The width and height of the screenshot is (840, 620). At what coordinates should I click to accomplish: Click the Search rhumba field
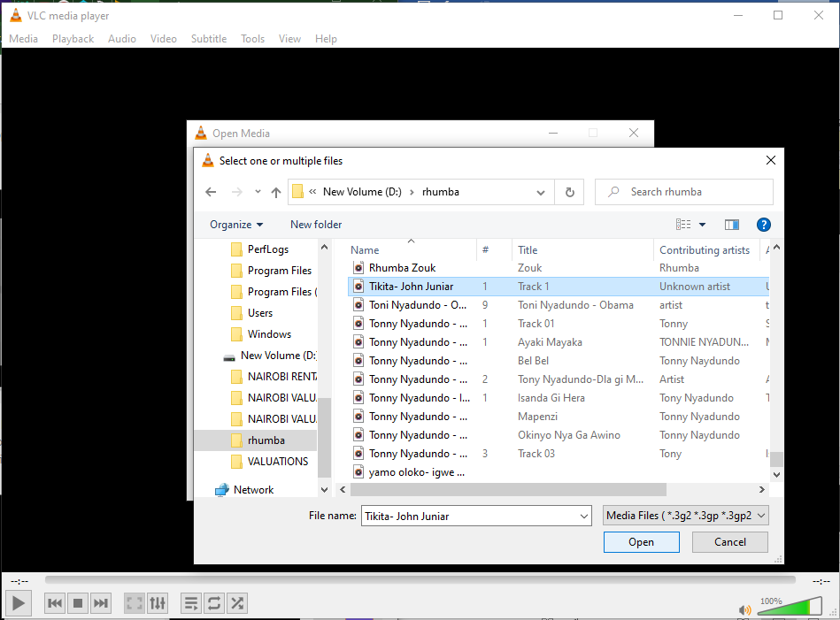pos(684,192)
